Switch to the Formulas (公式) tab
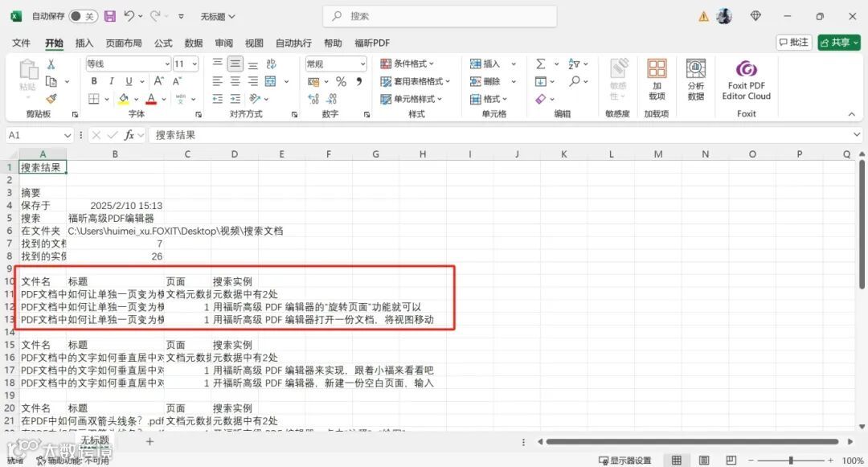This screenshot has height=467, width=868. click(162, 43)
